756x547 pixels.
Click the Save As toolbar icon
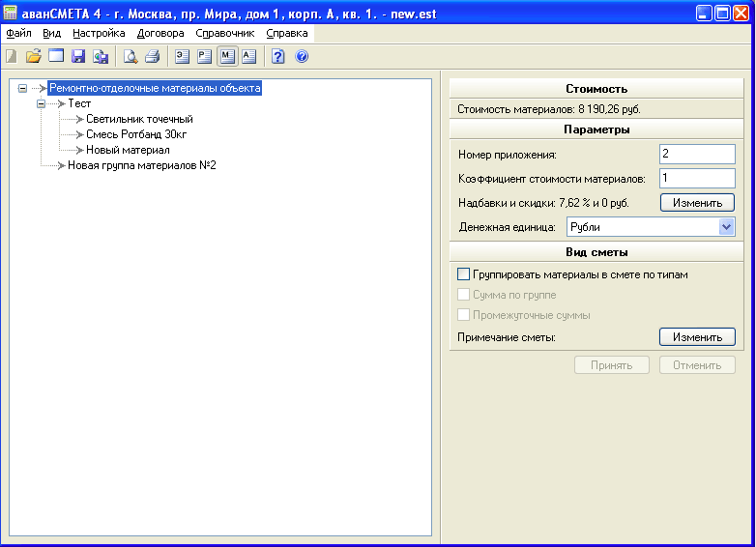coord(101,56)
